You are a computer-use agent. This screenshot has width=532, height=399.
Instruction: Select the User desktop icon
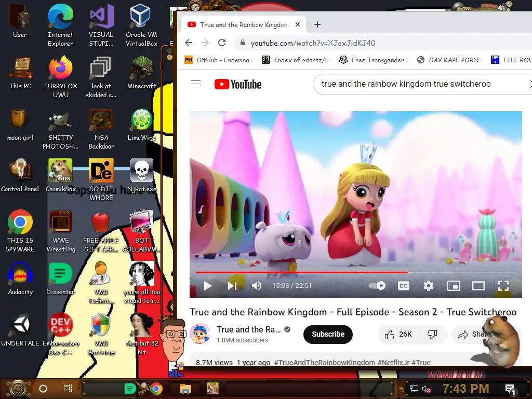[20, 21]
